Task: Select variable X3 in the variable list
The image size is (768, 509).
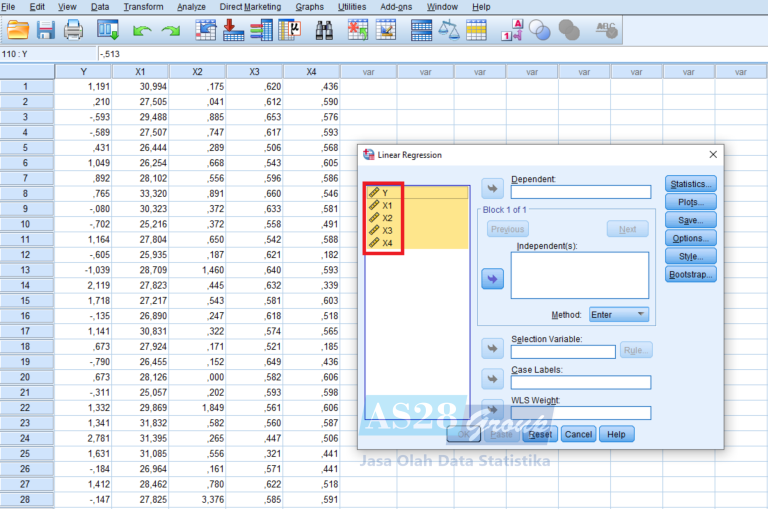Action: (x=387, y=230)
